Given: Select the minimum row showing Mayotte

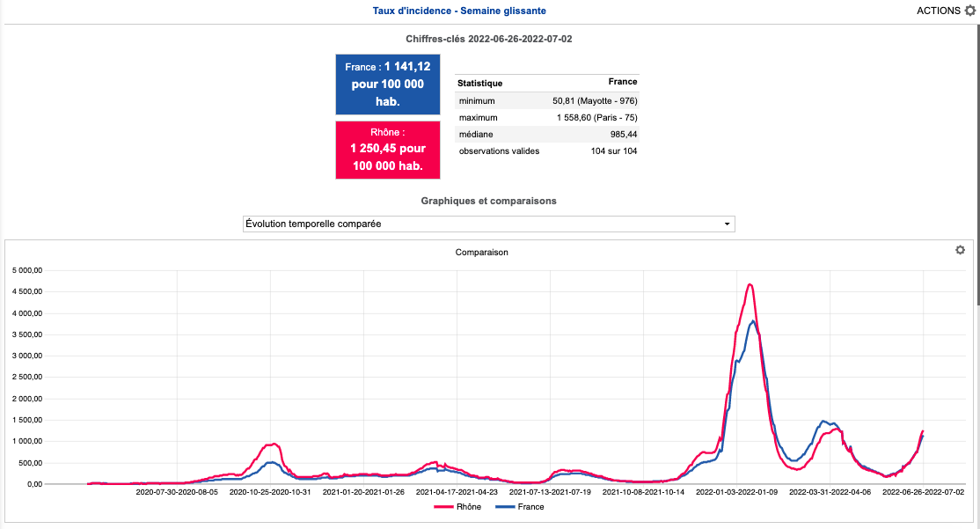Looking at the screenshot, I should [x=546, y=100].
